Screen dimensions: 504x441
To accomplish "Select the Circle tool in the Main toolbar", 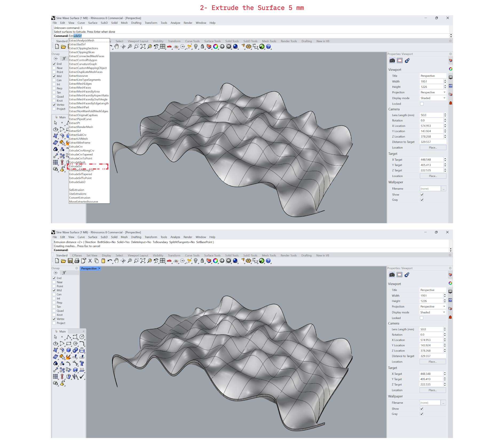I will (x=82, y=337).
